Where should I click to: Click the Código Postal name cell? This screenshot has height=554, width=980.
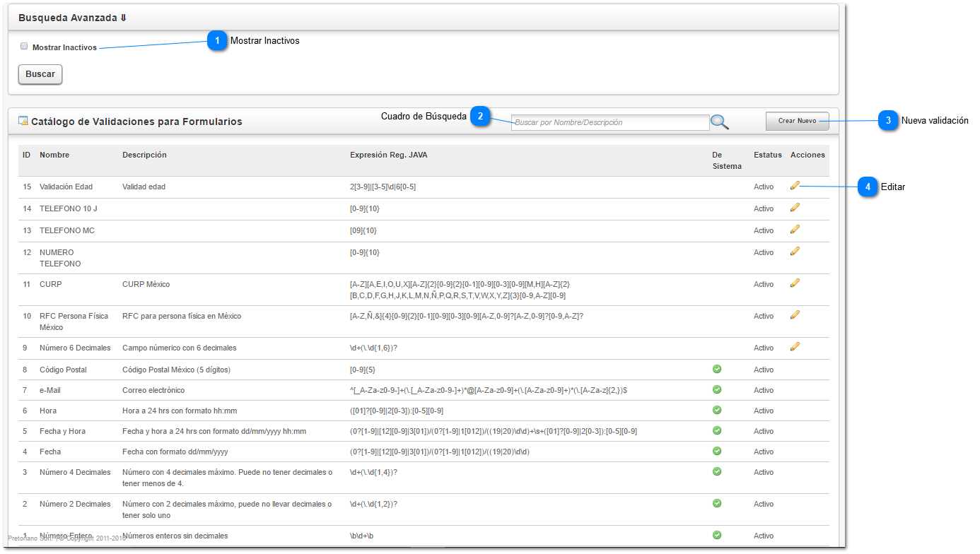63,370
